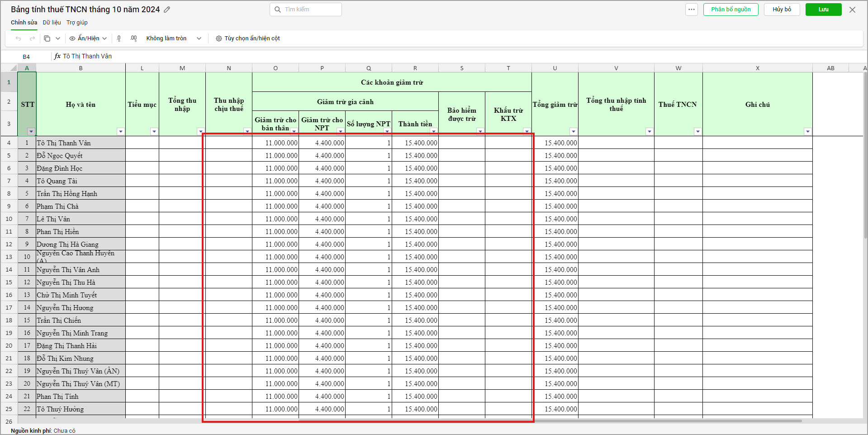Click the Tìm kiếm search field

(x=310, y=10)
